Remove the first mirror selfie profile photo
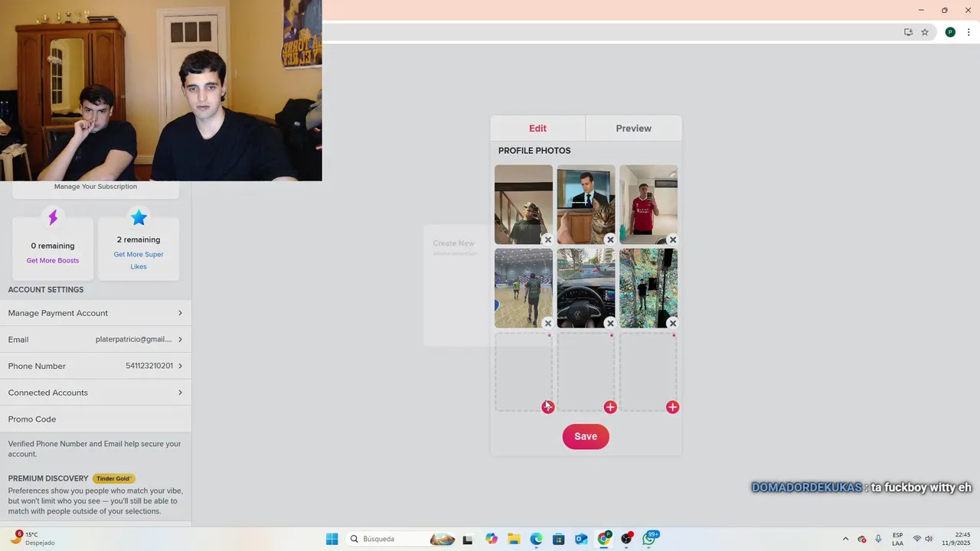980x551 pixels. (547, 240)
